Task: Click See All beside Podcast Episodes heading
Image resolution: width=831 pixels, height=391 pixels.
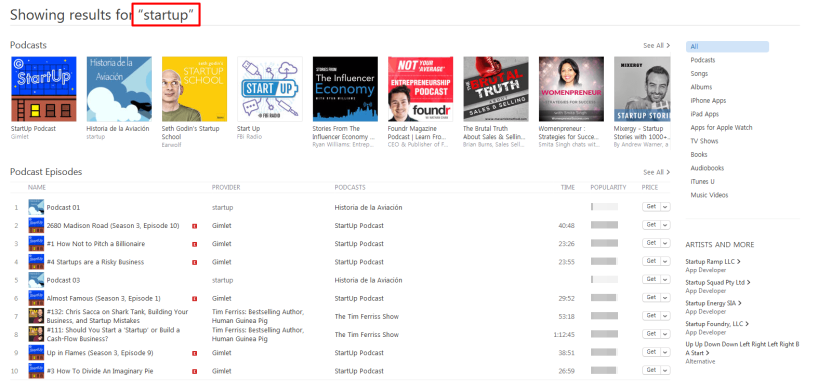Action: [x=656, y=172]
